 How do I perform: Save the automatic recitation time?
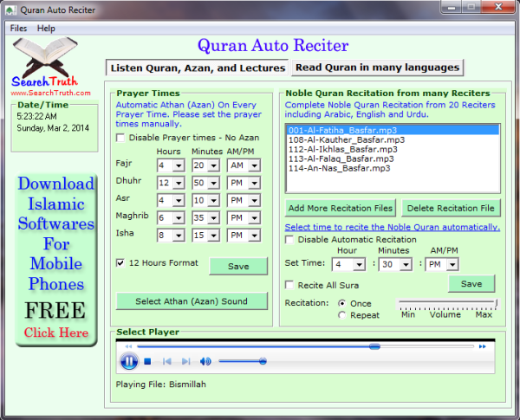[471, 284]
